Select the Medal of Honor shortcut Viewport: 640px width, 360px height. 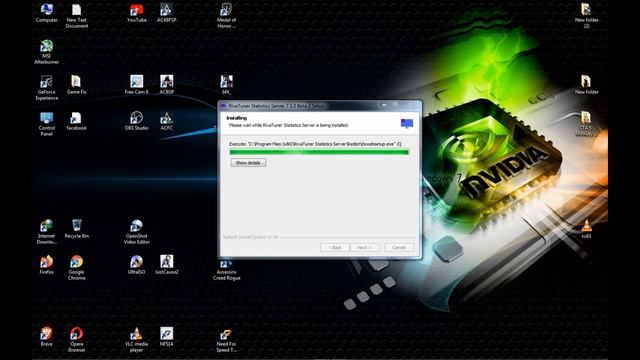(x=226, y=16)
